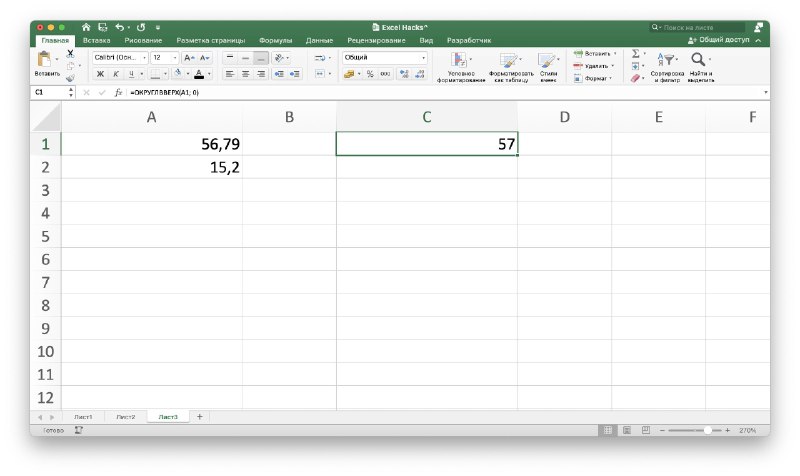Increase decimal places
Screen dimensions: 800x476
tap(404, 74)
